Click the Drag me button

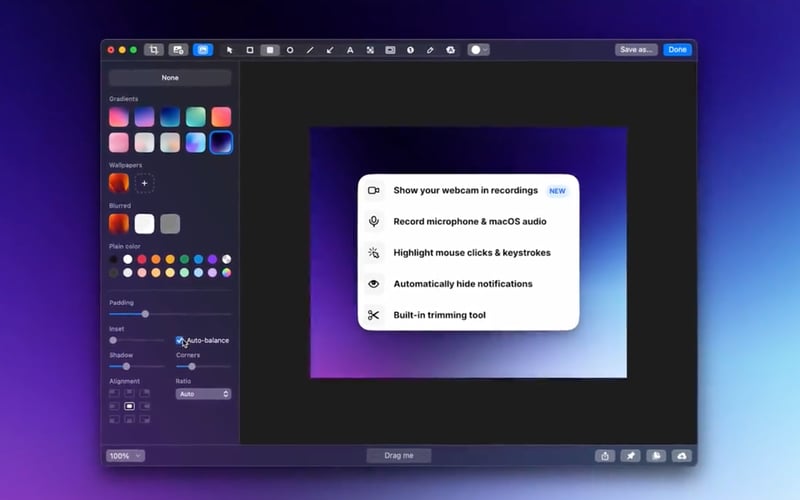pyautogui.click(x=399, y=456)
